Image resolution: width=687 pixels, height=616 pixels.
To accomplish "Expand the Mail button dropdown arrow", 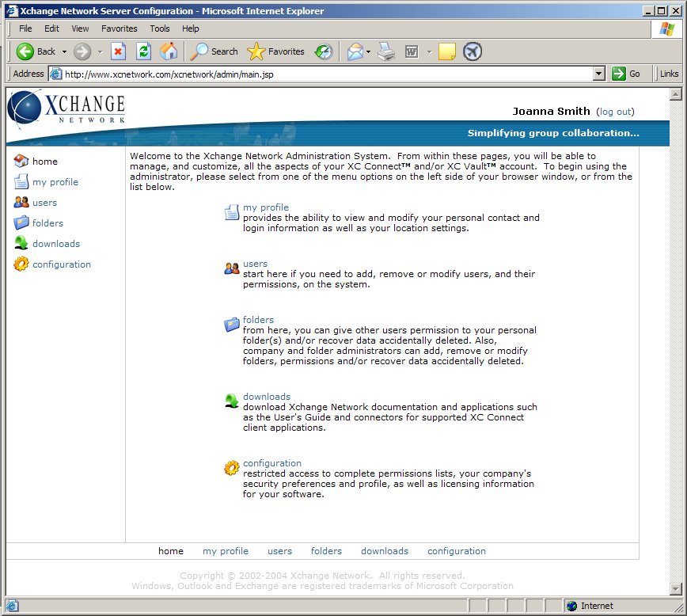I will pyautogui.click(x=369, y=51).
